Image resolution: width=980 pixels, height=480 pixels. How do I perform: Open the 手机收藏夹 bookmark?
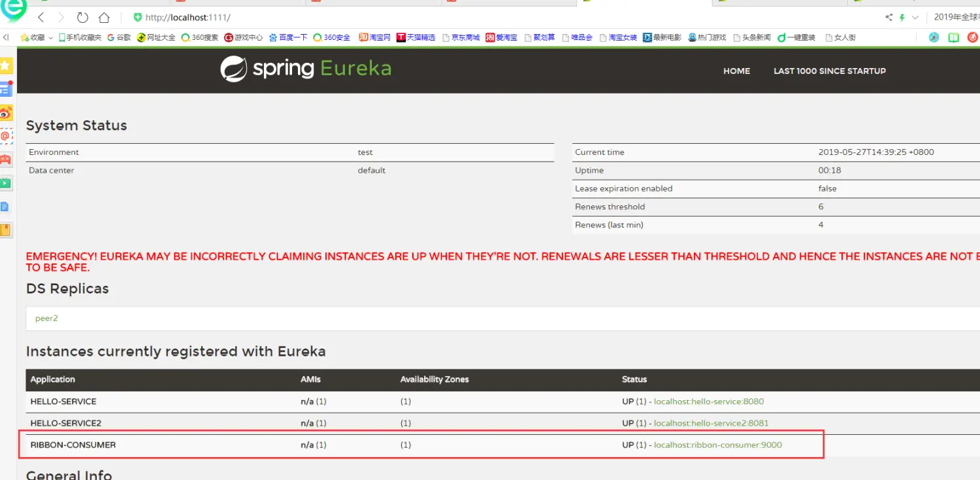click(x=80, y=37)
